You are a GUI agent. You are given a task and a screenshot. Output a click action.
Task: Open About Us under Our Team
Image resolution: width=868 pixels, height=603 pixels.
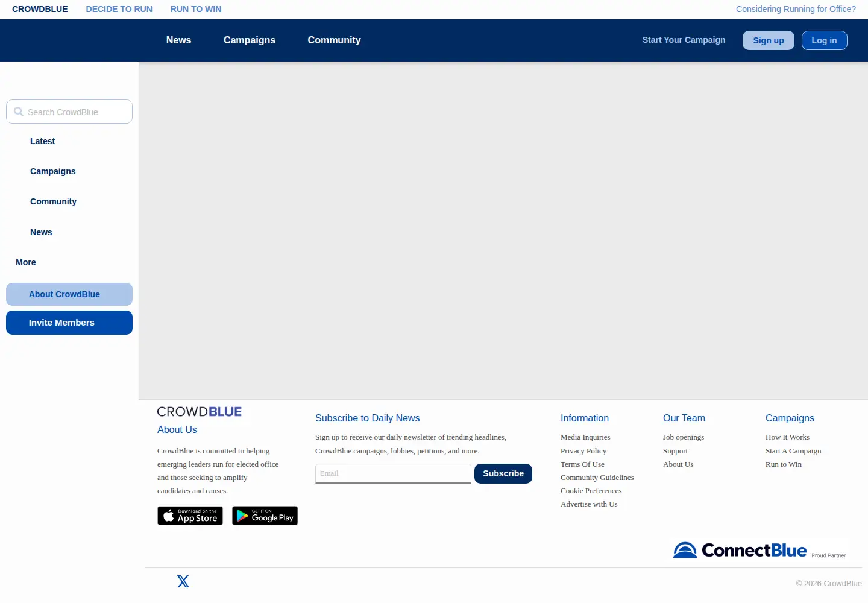tap(678, 464)
